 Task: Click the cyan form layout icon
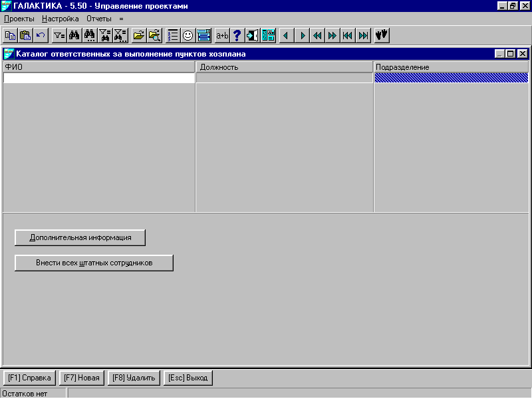(x=268, y=36)
